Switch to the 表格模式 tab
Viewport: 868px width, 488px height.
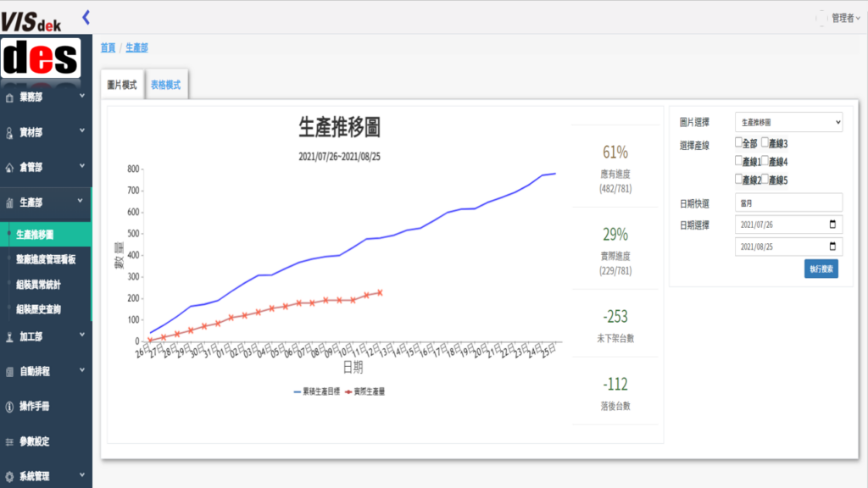[x=166, y=85]
